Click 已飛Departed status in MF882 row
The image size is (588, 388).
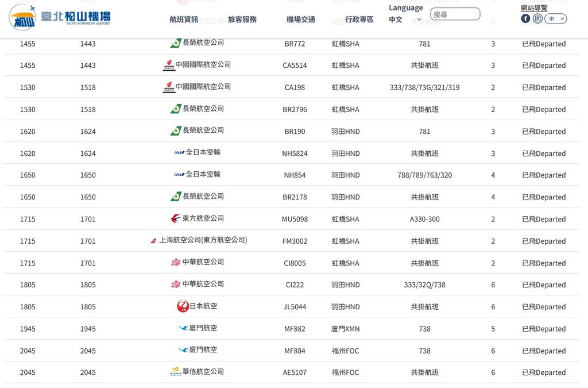click(x=544, y=329)
